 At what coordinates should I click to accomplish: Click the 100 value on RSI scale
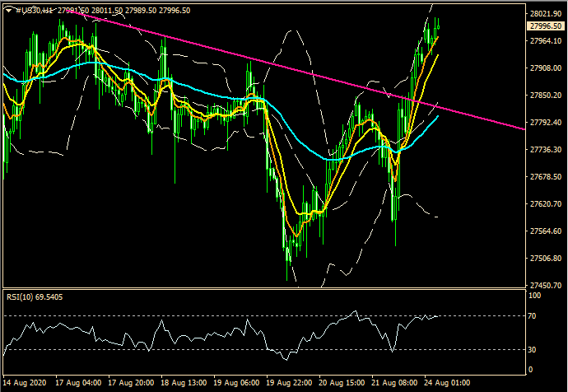click(x=535, y=295)
